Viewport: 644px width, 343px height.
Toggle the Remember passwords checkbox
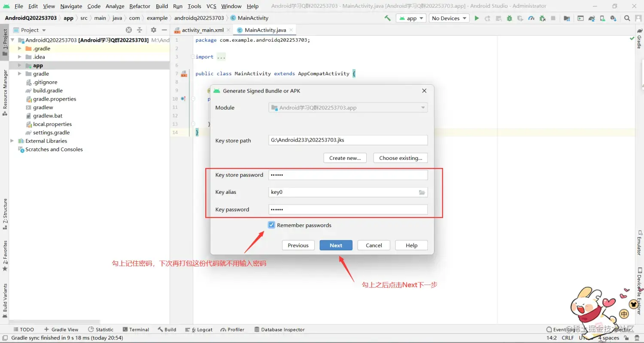click(271, 225)
